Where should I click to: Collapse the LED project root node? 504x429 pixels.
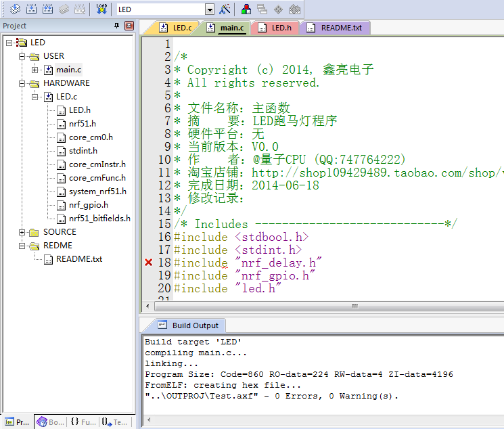[x=9, y=43]
